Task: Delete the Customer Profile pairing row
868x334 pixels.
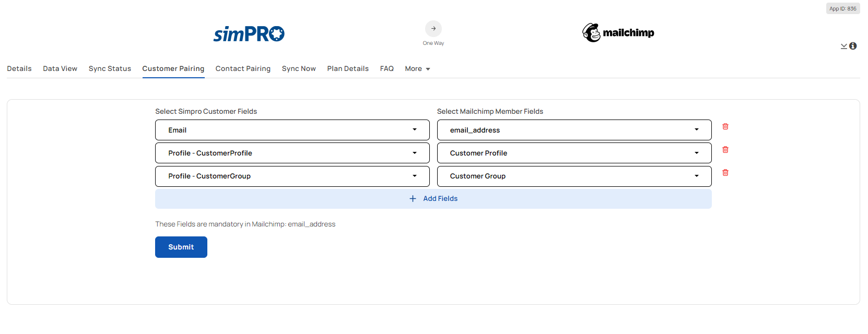Action: (x=725, y=150)
